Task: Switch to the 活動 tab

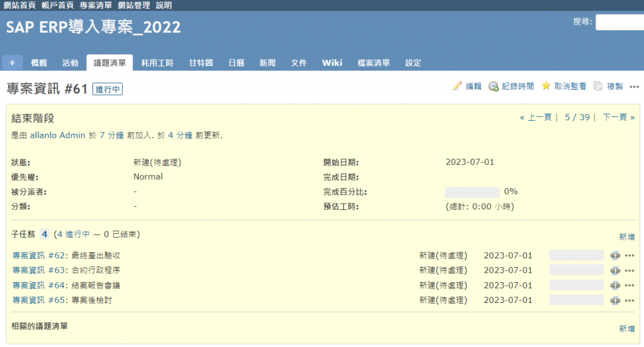Action: 70,63
